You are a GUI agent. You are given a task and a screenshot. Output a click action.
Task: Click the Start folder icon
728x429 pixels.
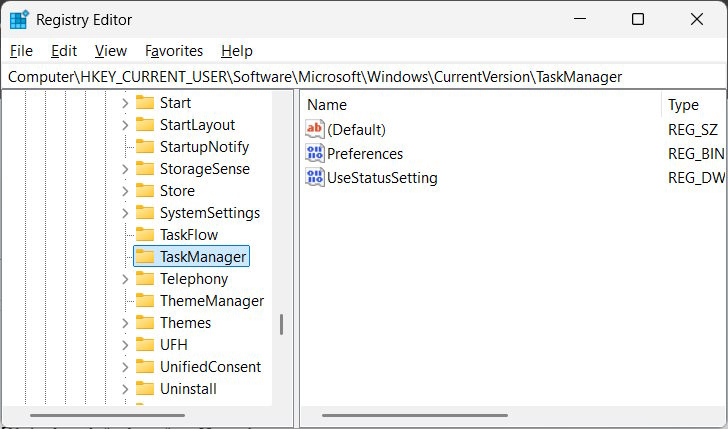pyautogui.click(x=145, y=102)
